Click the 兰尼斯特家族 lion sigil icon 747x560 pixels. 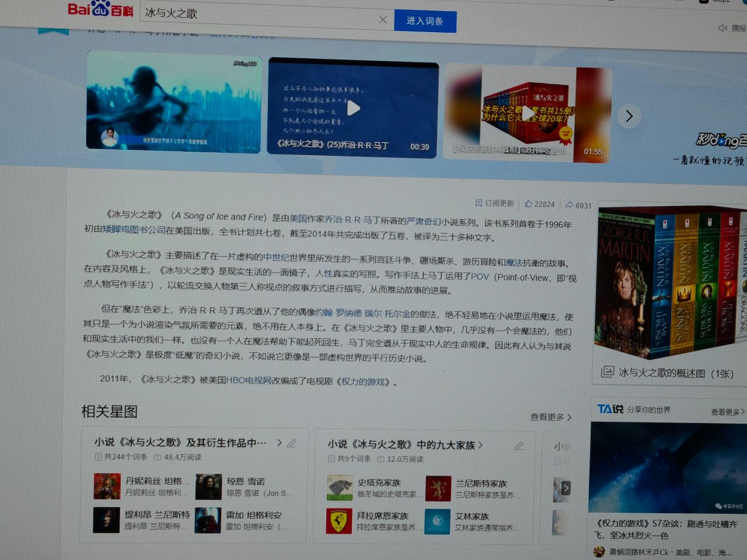click(x=438, y=489)
